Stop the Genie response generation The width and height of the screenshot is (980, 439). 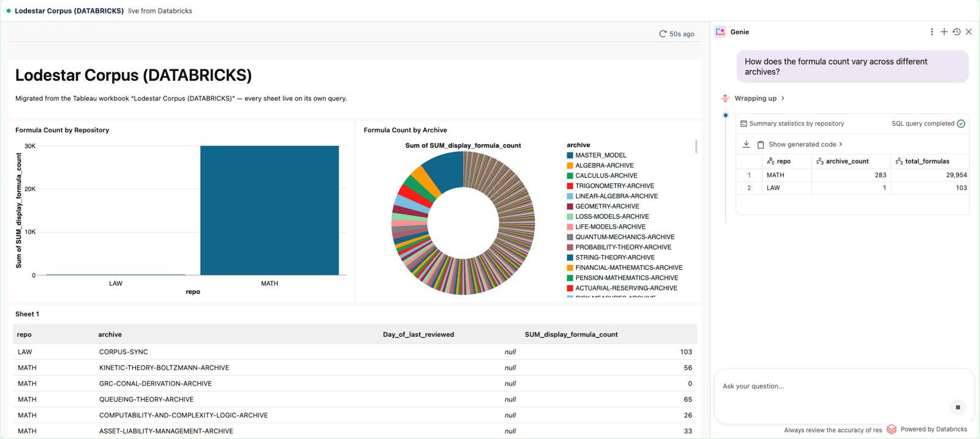click(957, 407)
